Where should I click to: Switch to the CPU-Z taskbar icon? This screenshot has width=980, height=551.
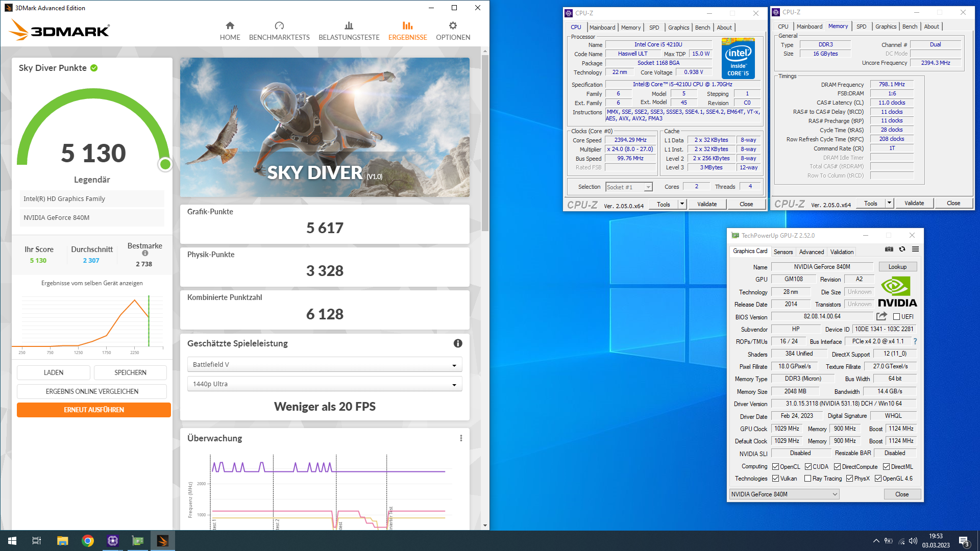[113, 541]
